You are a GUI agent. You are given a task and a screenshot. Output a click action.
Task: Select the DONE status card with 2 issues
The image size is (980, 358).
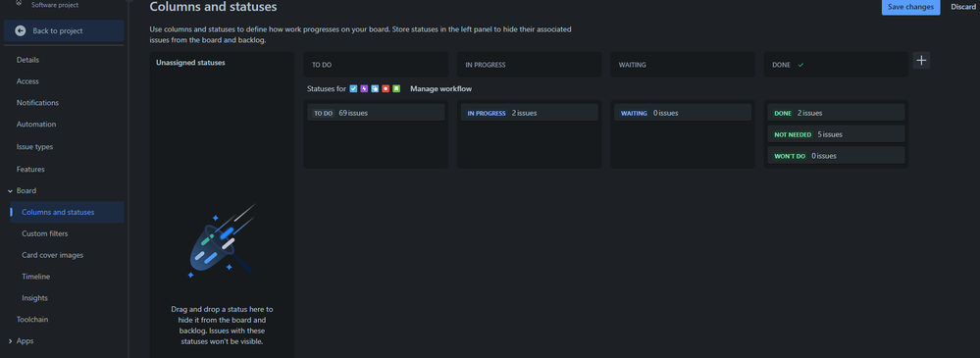click(x=836, y=113)
